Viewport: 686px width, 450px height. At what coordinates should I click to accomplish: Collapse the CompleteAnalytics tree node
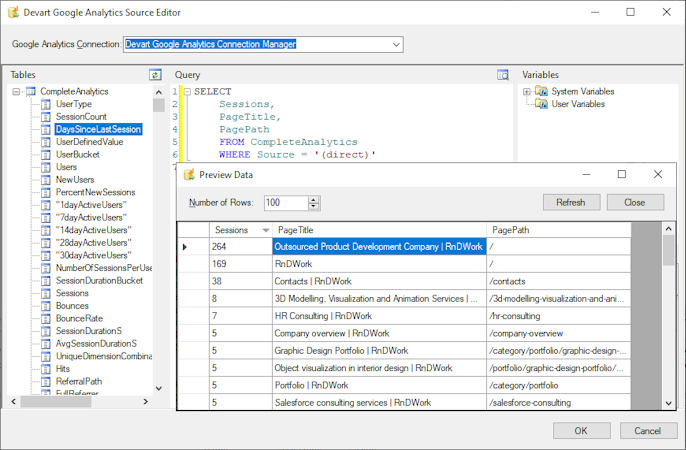(x=17, y=92)
